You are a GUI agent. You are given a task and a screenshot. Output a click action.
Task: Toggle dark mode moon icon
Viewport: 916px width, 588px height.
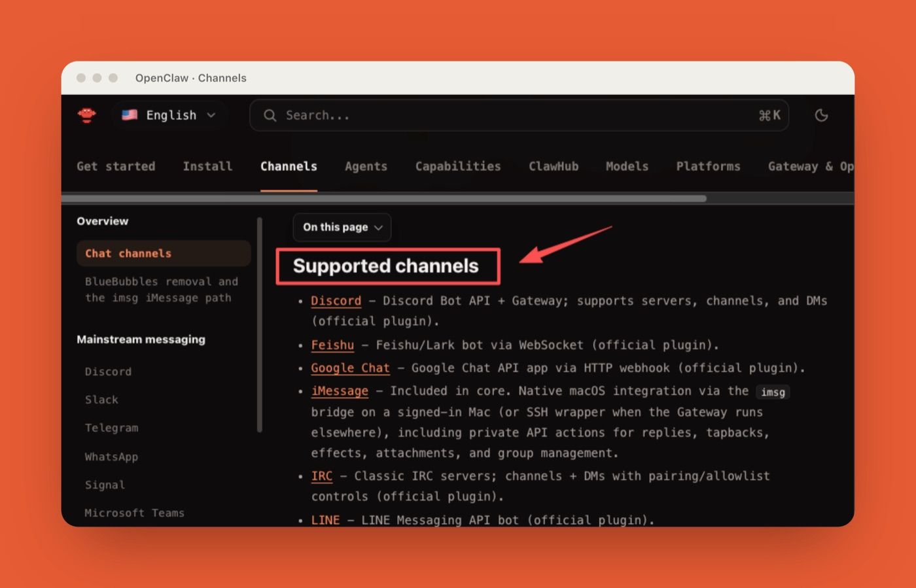point(821,115)
